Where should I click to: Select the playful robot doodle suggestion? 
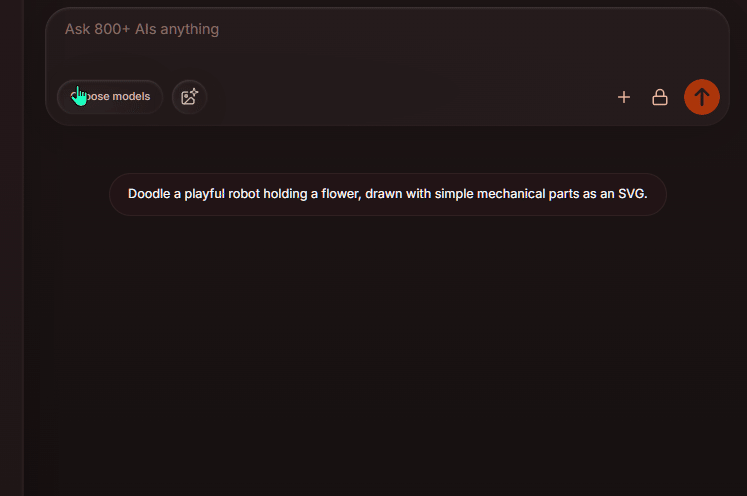pyautogui.click(x=388, y=194)
